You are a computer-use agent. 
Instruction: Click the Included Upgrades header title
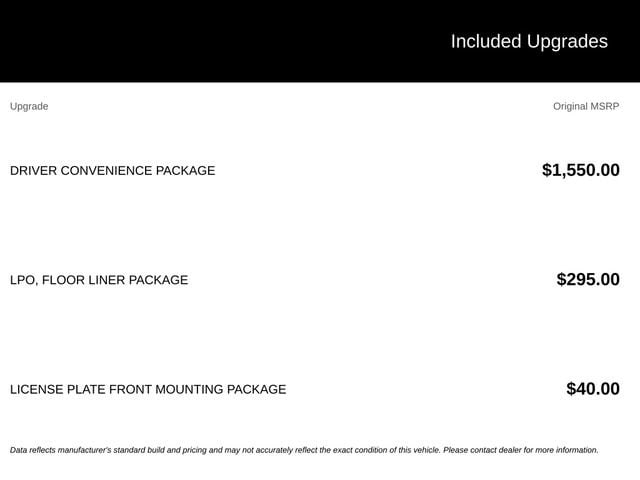[x=529, y=42]
